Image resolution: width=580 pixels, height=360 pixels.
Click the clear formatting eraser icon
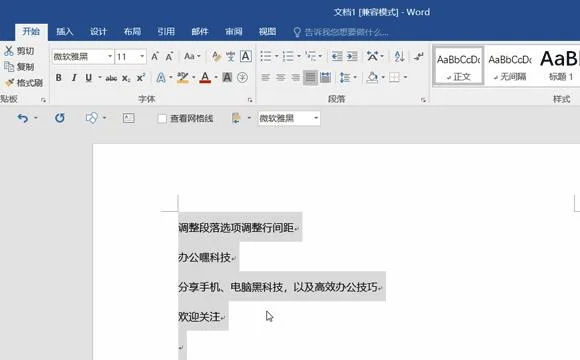tap(216, 57)
